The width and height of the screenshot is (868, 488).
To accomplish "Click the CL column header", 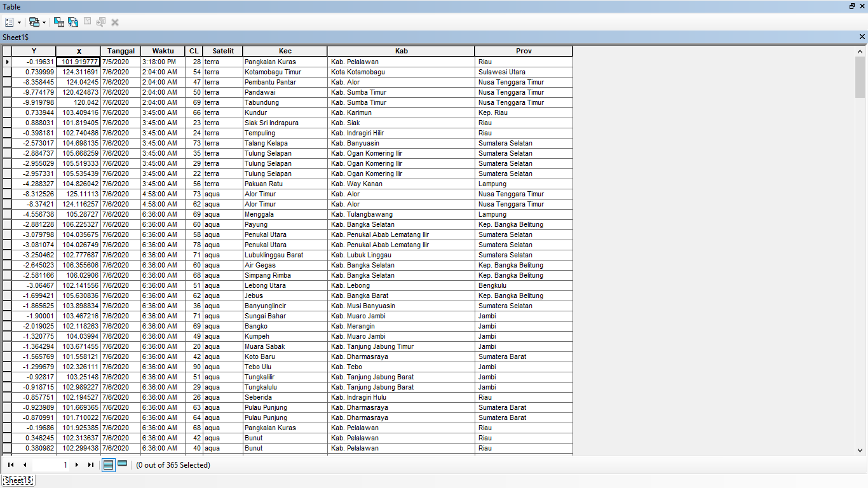I will [194, 51].
